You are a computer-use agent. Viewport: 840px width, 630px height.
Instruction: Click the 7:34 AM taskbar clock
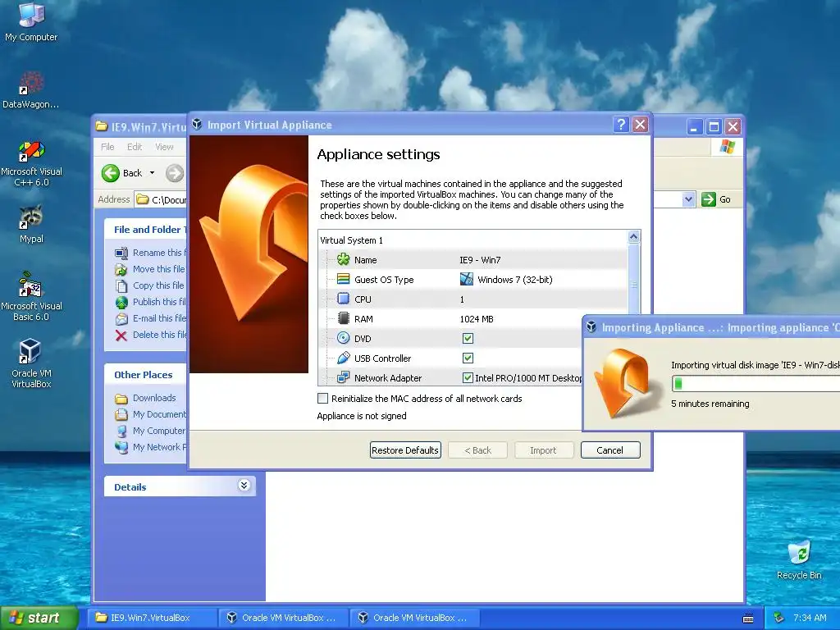click(x=810, y=618)
